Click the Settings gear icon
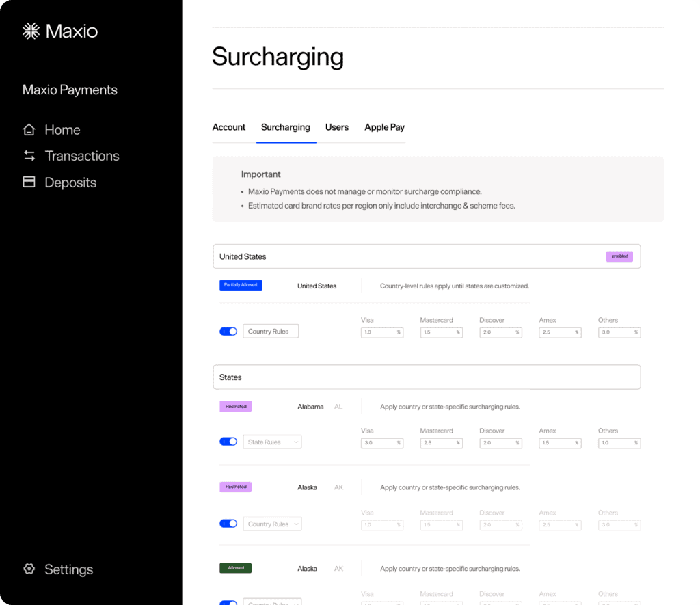The height and width of the screenshot is (605, 700). [29, 568]
